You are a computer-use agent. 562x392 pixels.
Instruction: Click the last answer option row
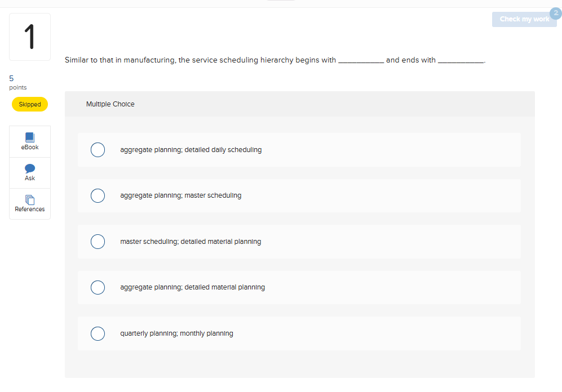(299, 333)
